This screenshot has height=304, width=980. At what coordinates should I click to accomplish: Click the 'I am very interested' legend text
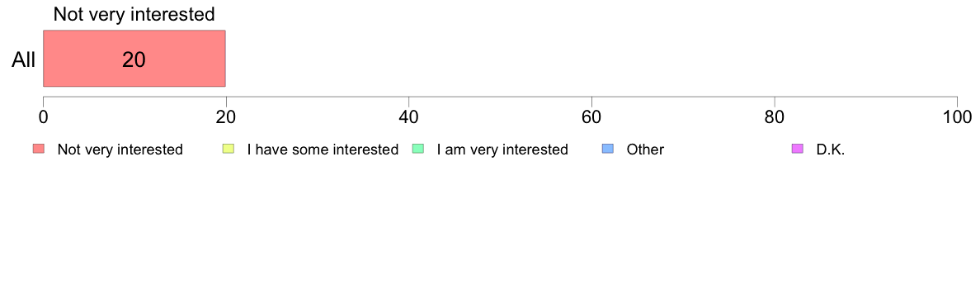pos(502,150)
